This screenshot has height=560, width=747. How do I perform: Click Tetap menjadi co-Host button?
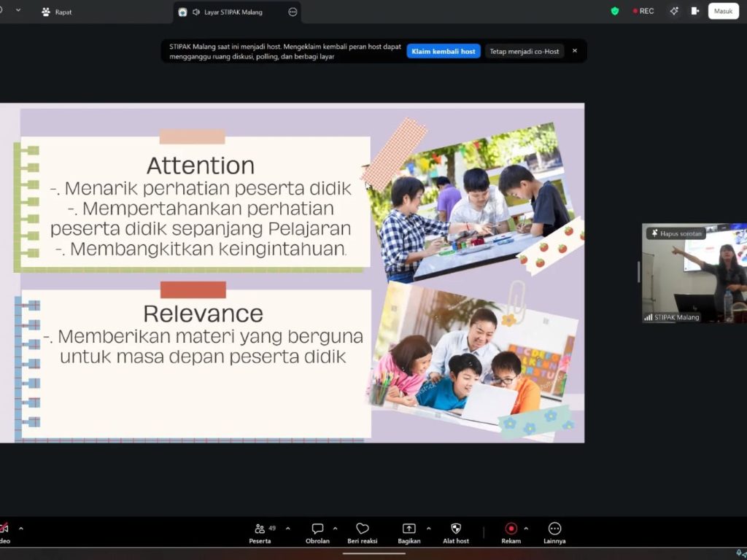point(525,51)
